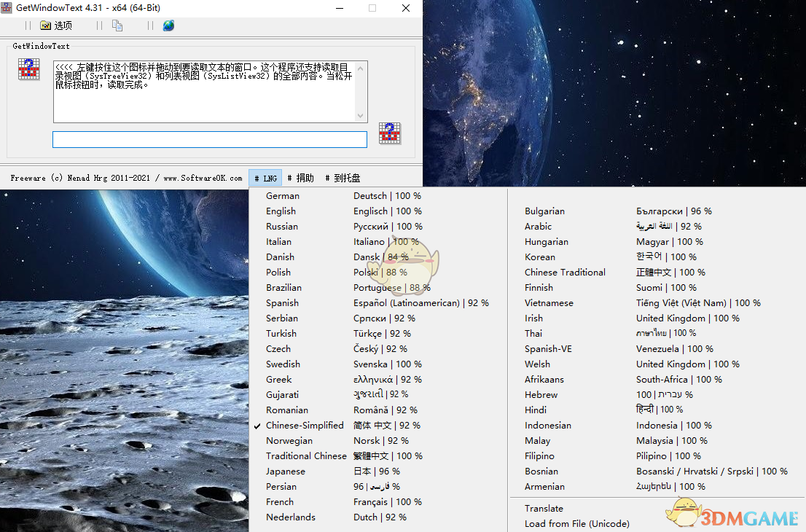Select Armenian language entry
Viewport: 806px width, 532px height.
657,487
